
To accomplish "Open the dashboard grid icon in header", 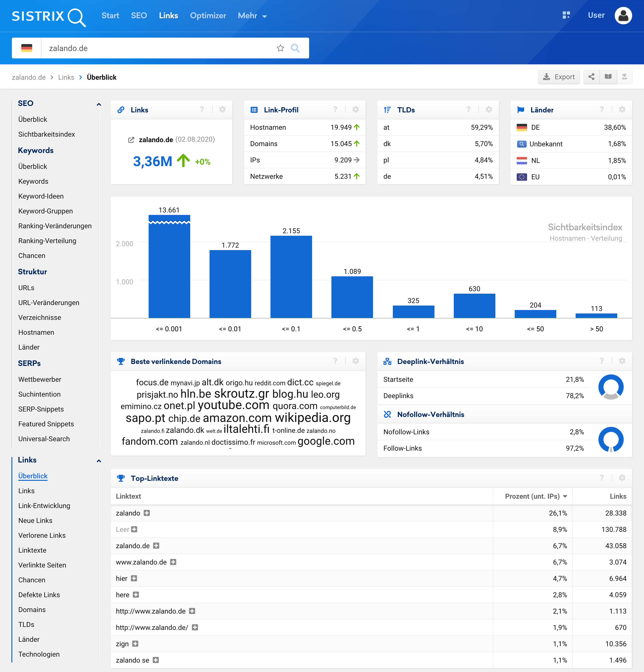I will [x=566, y=15].
